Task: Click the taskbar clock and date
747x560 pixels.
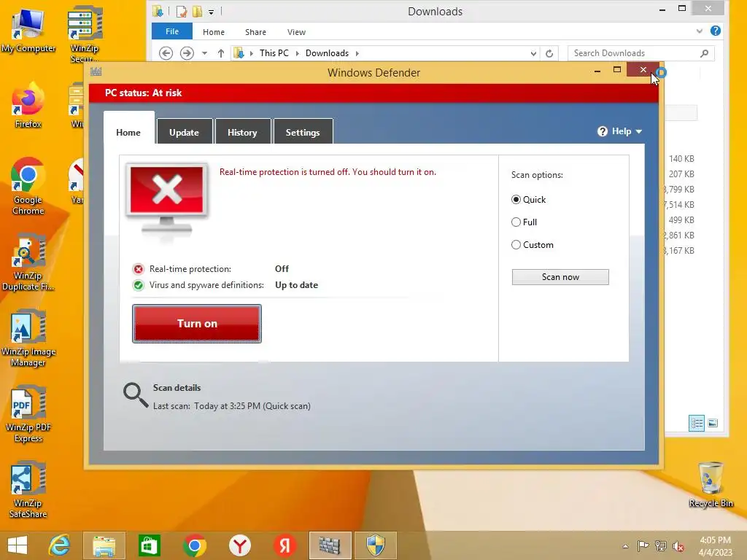Action: point(715,546)
